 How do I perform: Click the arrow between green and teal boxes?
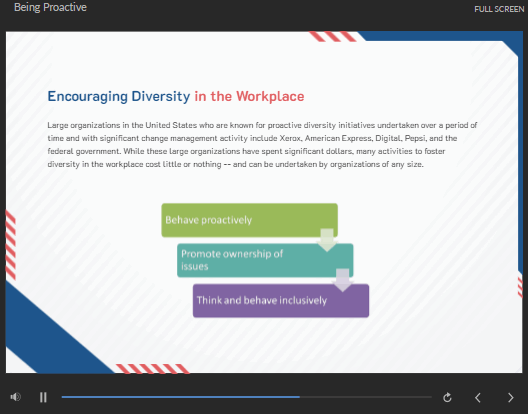(x=327, y=240)
